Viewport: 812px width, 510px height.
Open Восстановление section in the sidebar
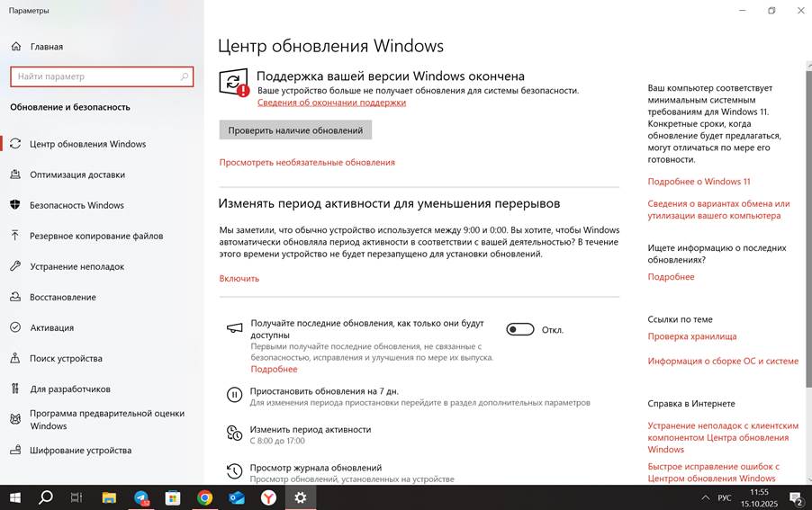[62, 297]
